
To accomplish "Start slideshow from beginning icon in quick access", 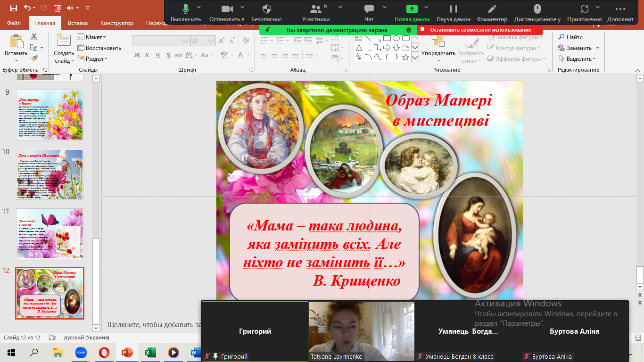I will 58,8.
